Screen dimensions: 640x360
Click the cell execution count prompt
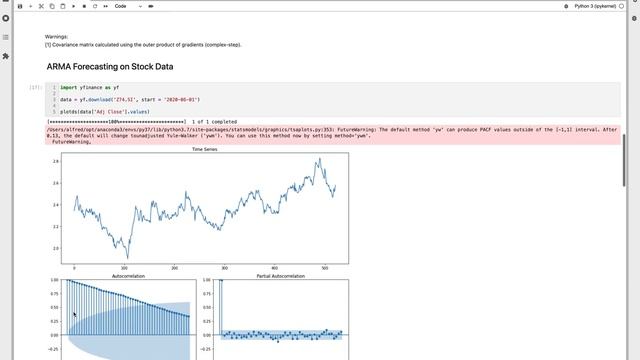pos(35,87)
